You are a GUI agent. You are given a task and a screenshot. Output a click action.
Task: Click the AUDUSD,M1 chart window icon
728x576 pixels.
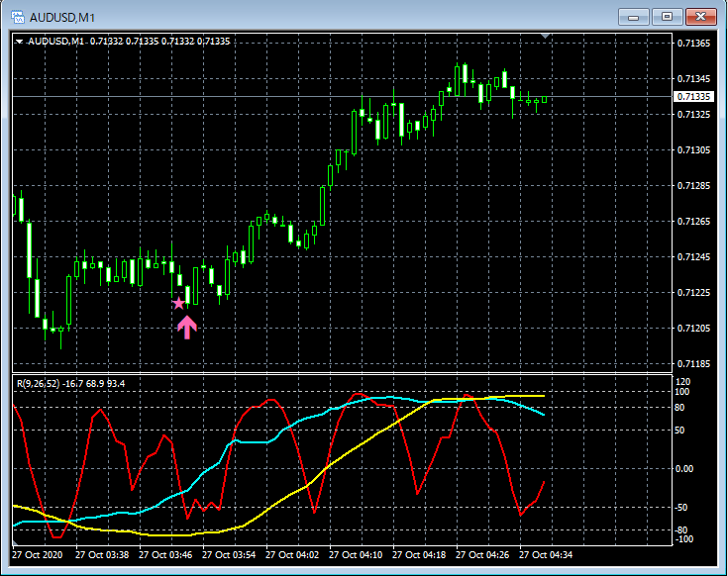(x=18, y=17)
